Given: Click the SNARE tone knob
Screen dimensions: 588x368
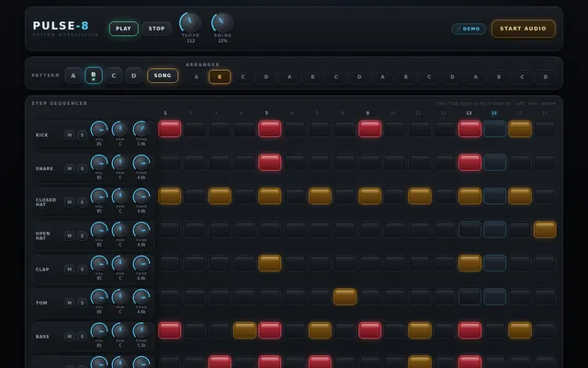Looking at the screenshot, I should point(141,164).
